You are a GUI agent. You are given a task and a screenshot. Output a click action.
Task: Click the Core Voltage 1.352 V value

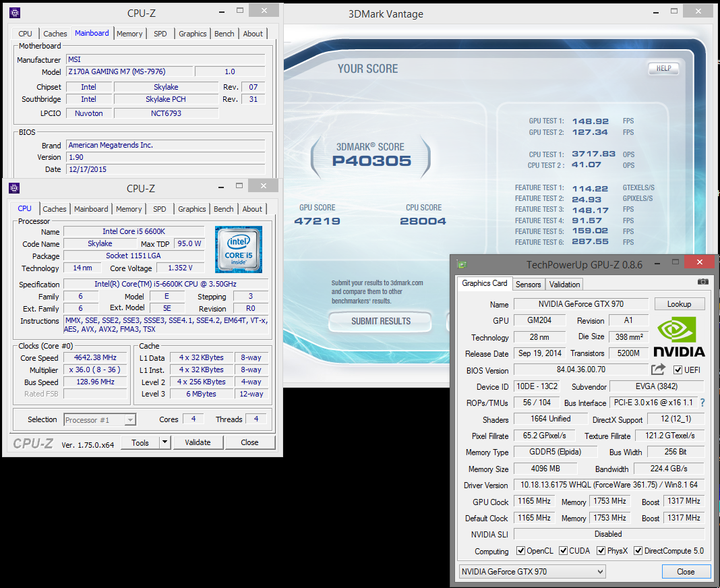point(180,268)
